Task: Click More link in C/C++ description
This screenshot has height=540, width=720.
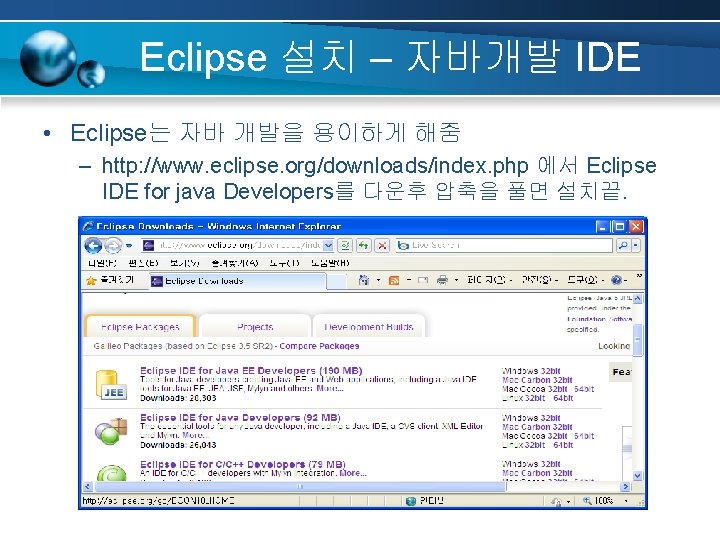Action: click(x=352, y=473)
